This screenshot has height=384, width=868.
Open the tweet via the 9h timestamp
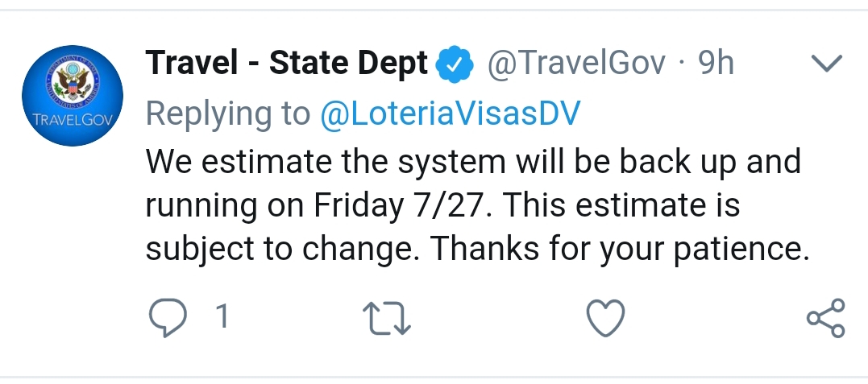point(716,63)
